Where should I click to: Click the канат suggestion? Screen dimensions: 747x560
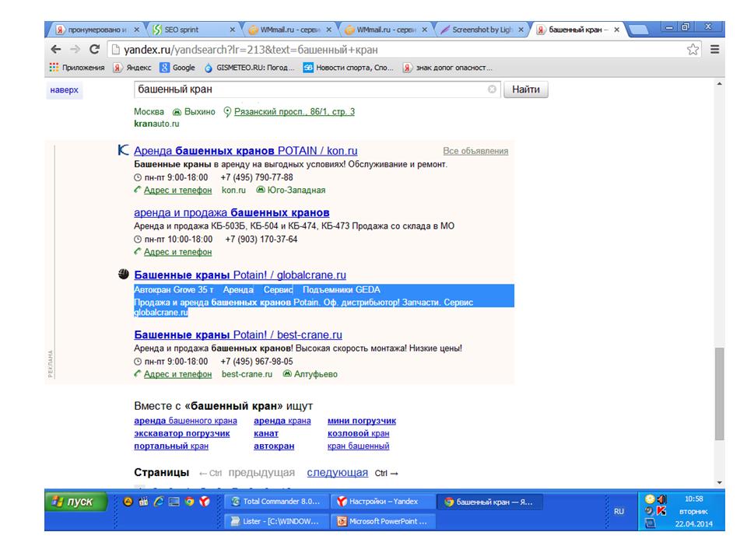[x=266, y=433]
